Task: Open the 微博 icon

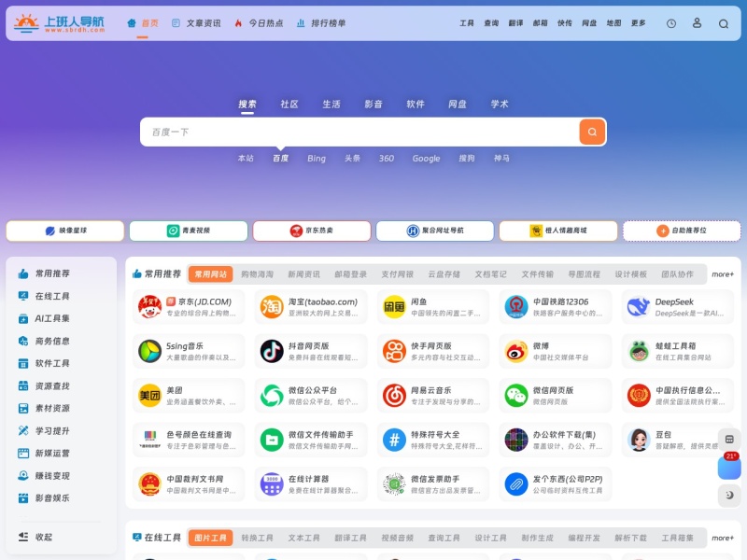Action: [x=516, y=351]
